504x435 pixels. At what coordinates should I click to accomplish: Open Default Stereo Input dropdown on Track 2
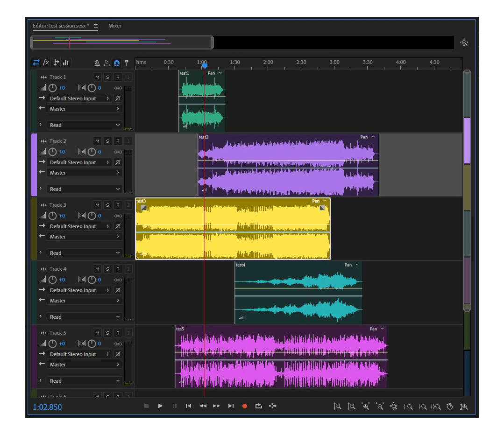click(79, 162)
